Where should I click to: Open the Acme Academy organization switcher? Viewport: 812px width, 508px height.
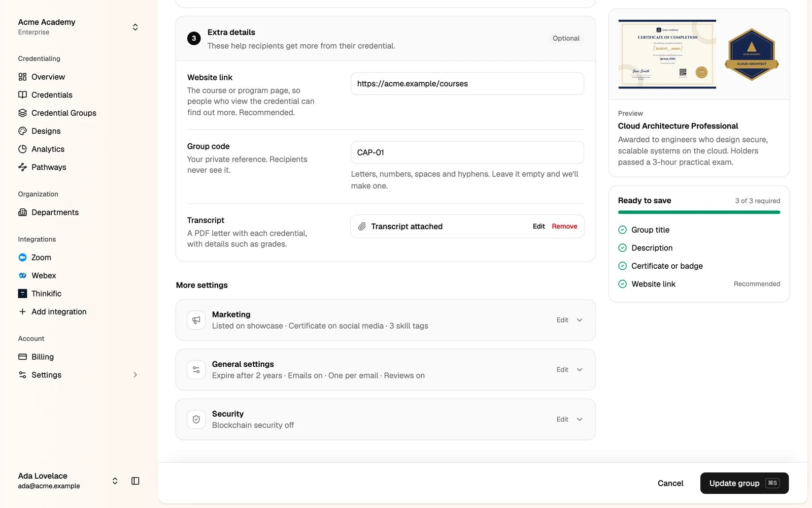(x=78, y=27)
